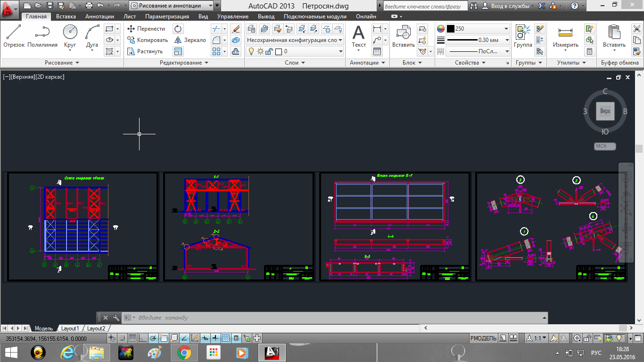Image resolution: width=644 pixels, height=362 pixels.
Task: Click the erase (eraser) icon
Action: (236, 29)
